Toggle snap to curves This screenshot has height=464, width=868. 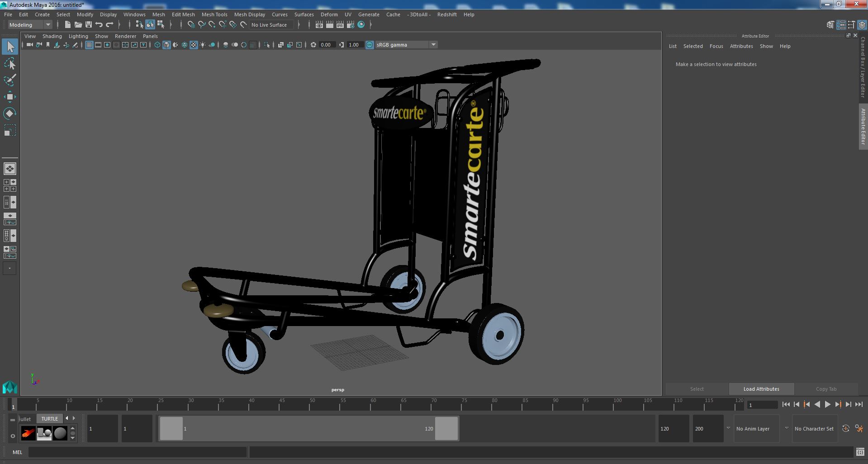pos(202,25)
